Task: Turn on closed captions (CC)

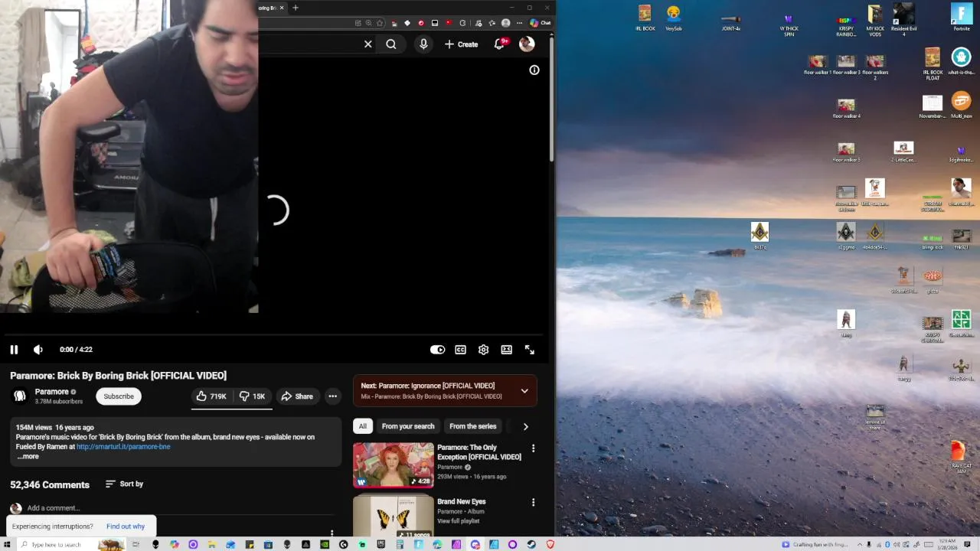Action: click(460, 350)
